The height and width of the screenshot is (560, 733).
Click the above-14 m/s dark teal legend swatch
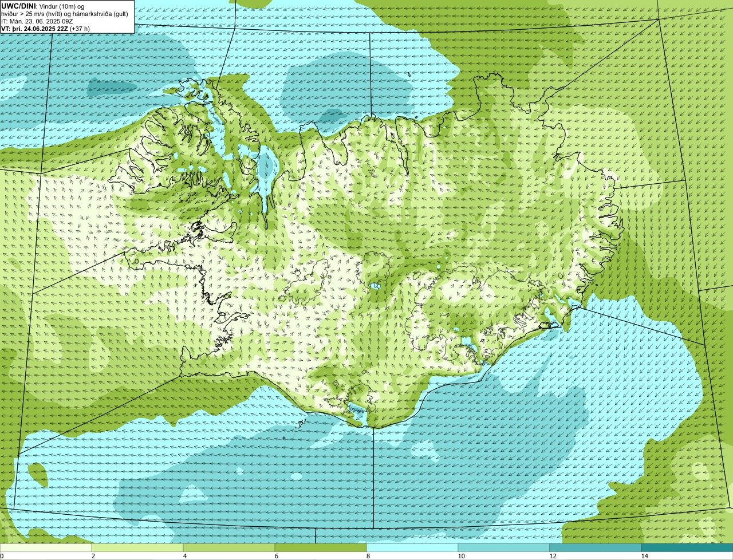[687, 547]
